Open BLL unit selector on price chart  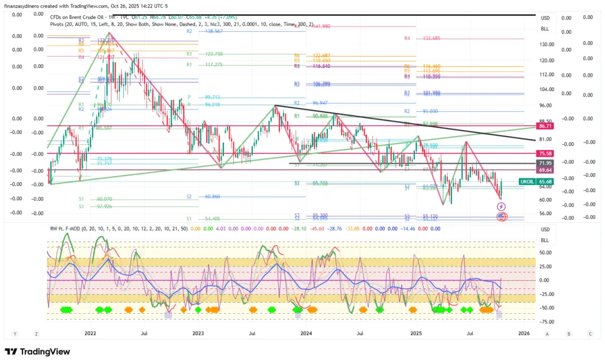(545, 28)
